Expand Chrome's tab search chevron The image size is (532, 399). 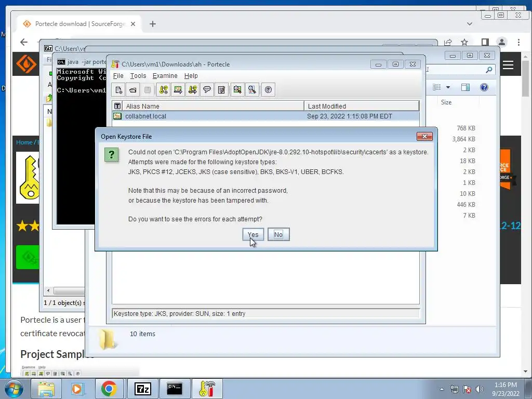(470, 24)
